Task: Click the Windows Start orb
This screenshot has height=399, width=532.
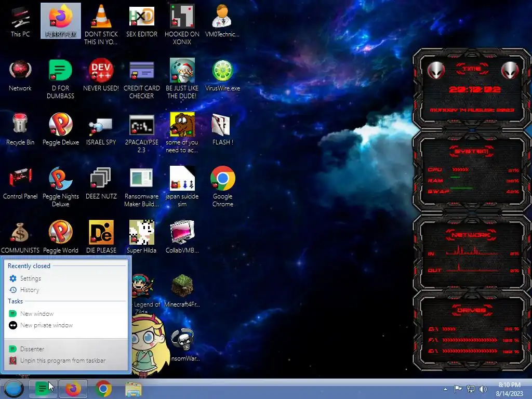Action: coord(14,389)
